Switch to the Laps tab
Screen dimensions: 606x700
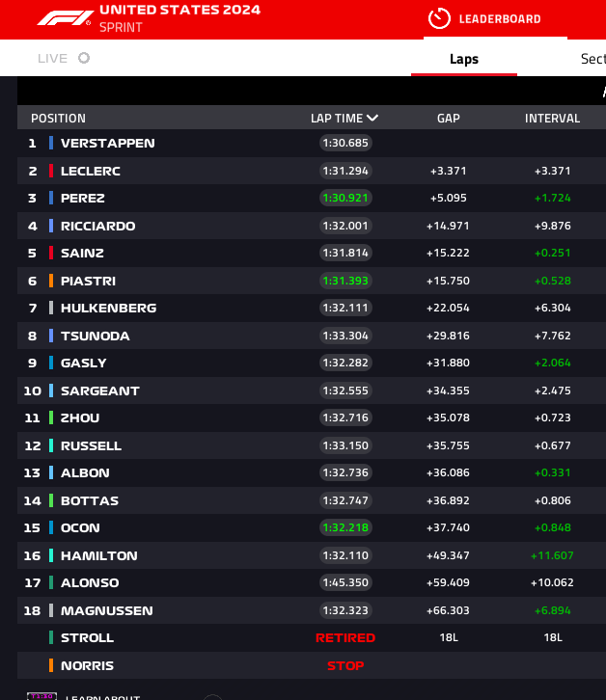pyautogui.click(x=464, y=59)
